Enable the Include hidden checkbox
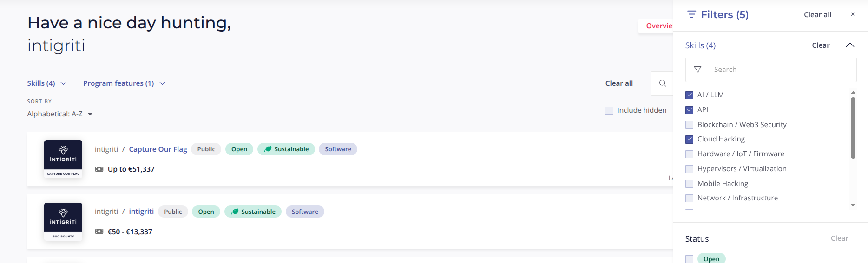This screenshot has height=263, width=868. pyautogui.click(x=609, y=110)
